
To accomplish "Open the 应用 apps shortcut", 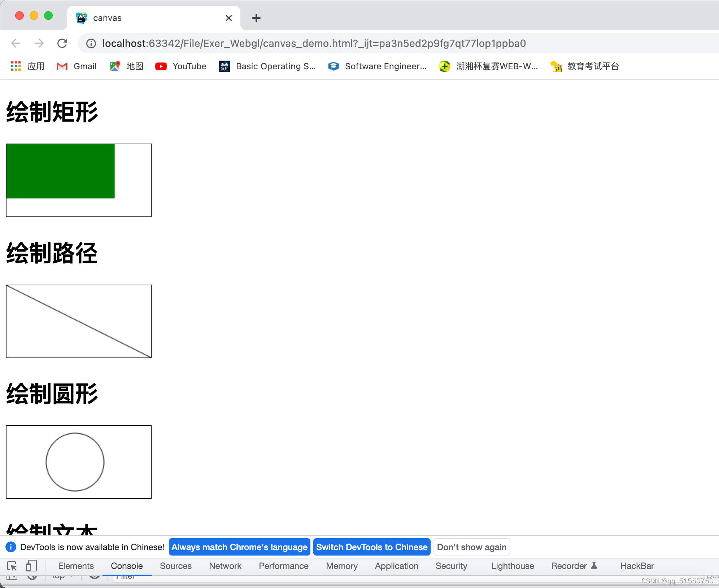I will pos(28,66).
